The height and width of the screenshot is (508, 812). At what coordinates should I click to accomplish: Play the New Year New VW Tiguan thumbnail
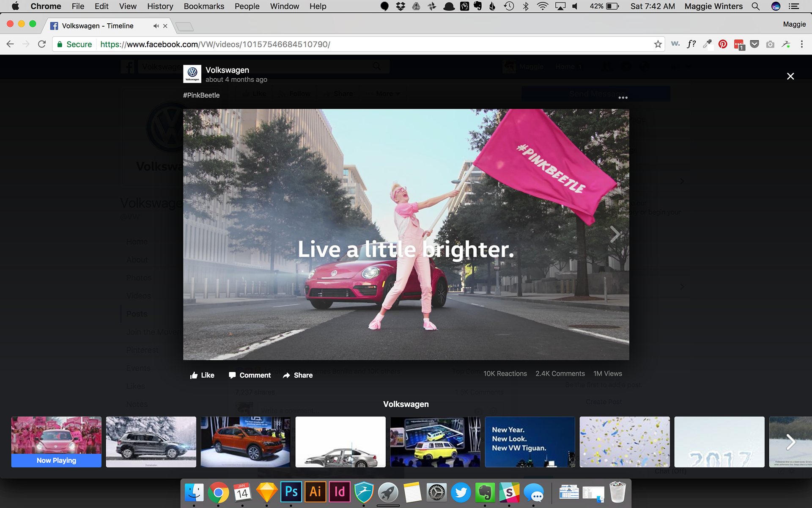[530, 442]
